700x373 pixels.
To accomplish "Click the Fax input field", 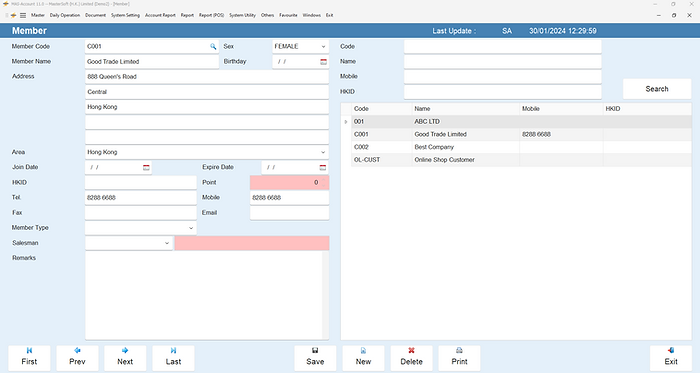I will pyautogui.click(x=141, y=213).
